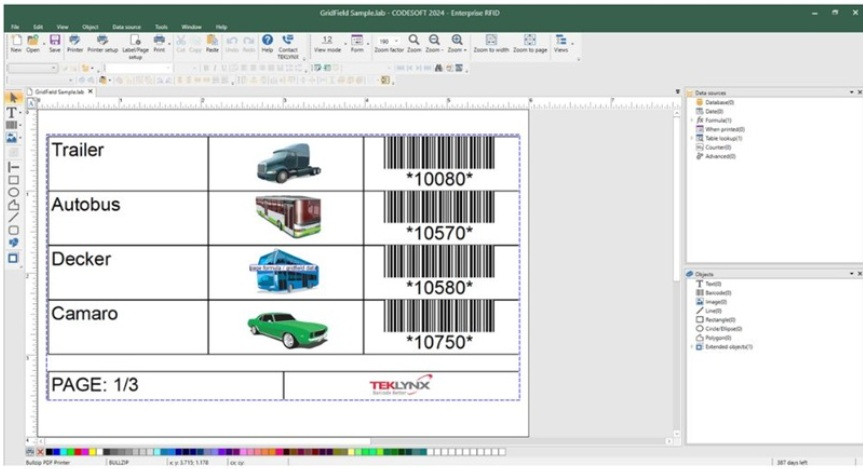Click the Zoom magnifier icon
Image resolution: width=863 pixels, height=469 pixels.
pos(414,43)
